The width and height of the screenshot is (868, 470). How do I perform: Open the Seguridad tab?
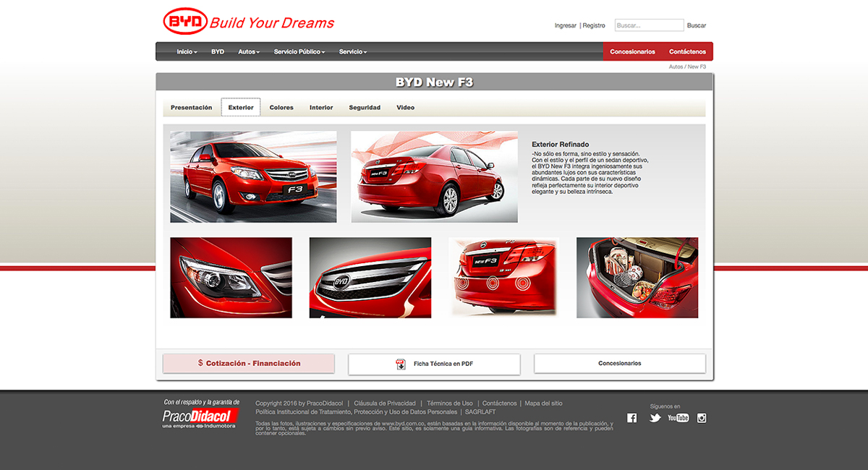(365, 106)
